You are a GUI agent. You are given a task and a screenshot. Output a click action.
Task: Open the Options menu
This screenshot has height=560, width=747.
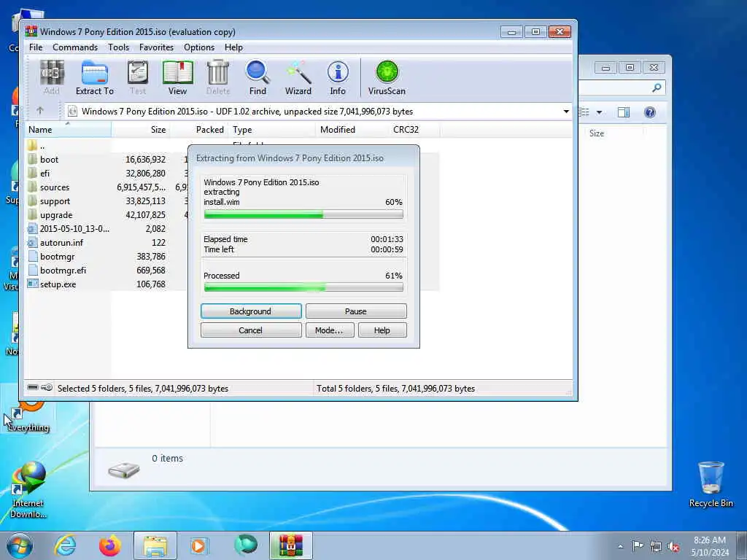(199, 47)
